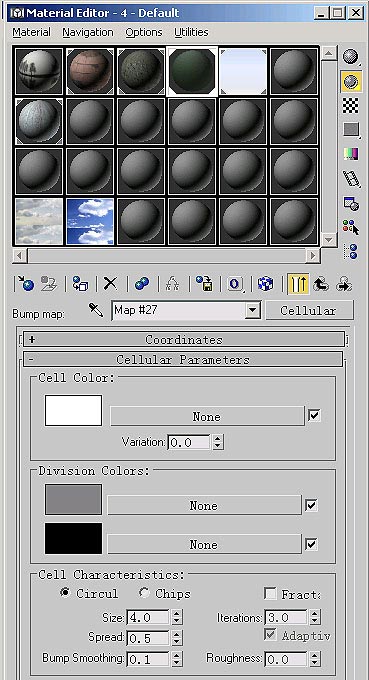Screen dimensions: 369x680
Task: Open the Navigation menu
Action: click(x=88, y=33)
